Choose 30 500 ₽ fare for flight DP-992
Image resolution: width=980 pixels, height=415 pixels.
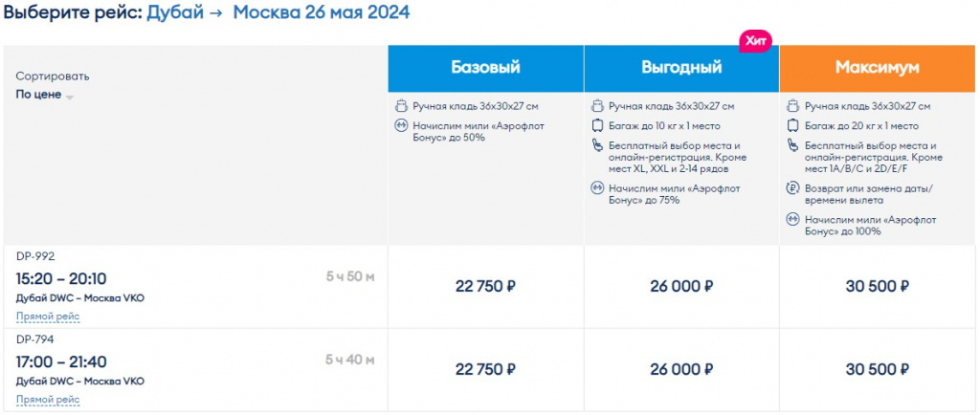click(877, 286)
